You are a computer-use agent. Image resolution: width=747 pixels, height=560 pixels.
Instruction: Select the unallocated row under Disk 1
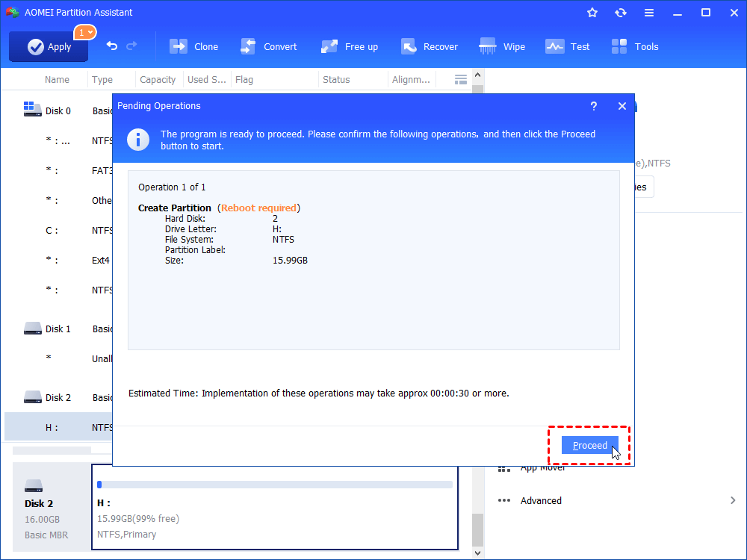(58, 358)
